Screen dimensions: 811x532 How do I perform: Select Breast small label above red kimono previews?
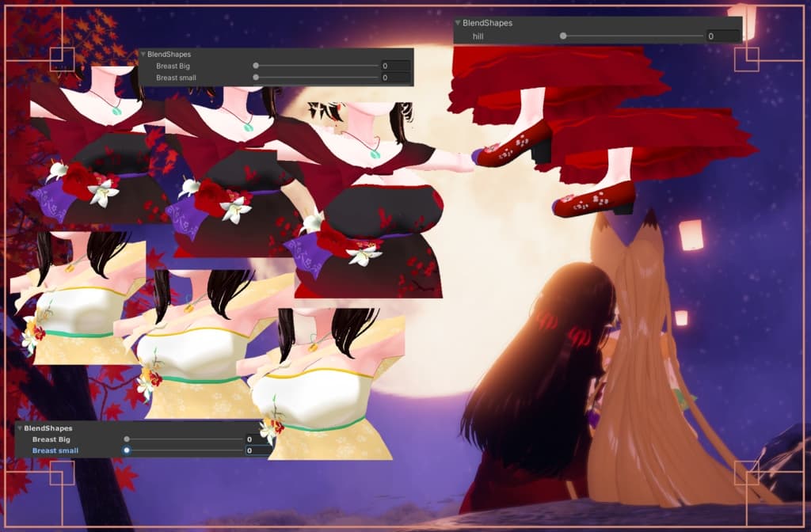point(176,78)
